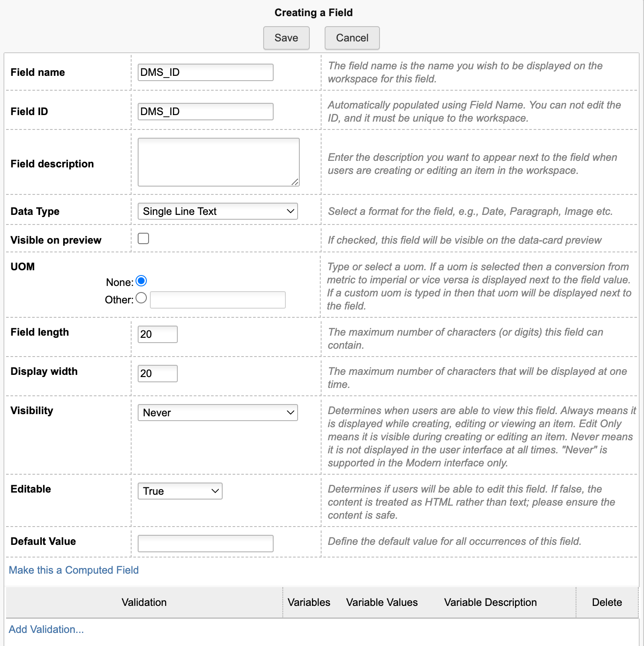
Task: Click the Add Validation link
Action: 46,629
